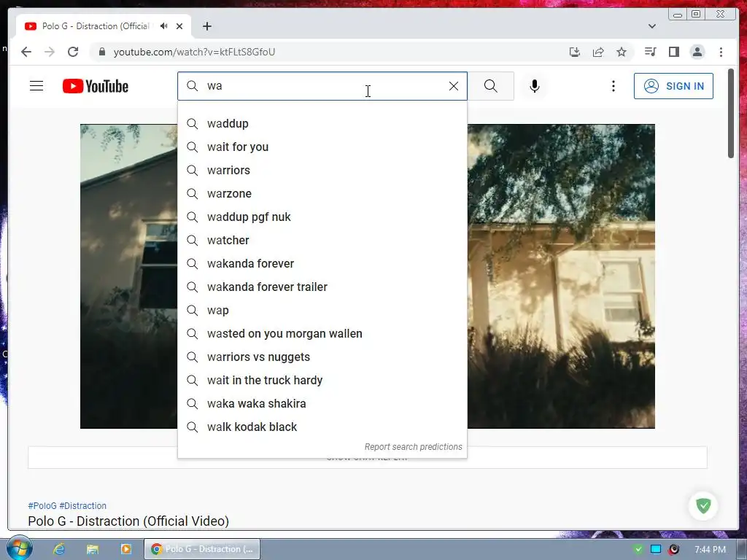This screenshot has width=747, height=560.
Task: Click the browser forward arrow
Action: pos(50,52)
